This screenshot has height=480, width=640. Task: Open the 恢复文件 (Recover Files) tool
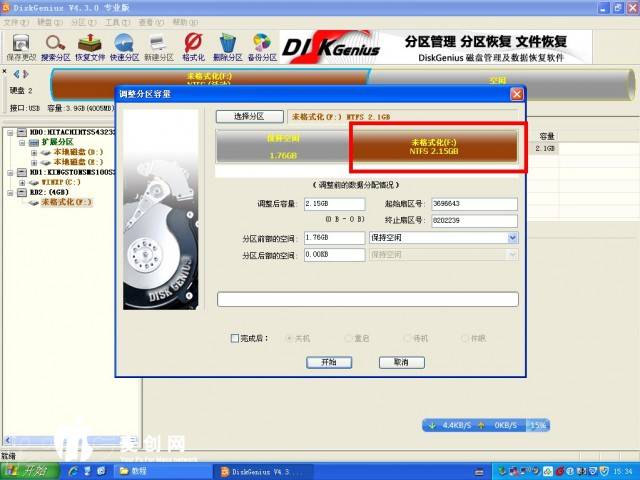[90, 45]
